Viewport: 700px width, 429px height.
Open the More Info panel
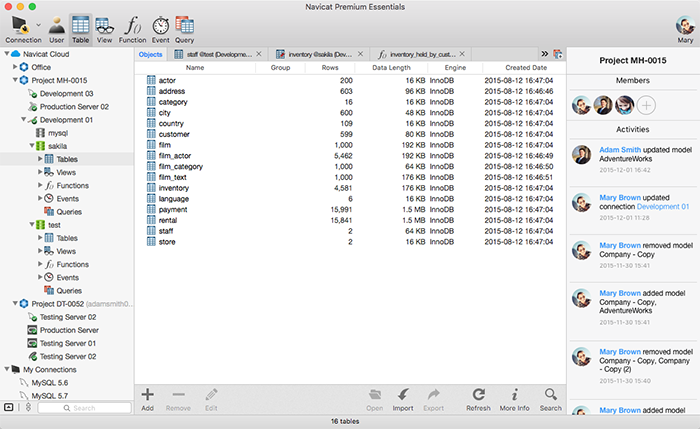pos(514,399)
